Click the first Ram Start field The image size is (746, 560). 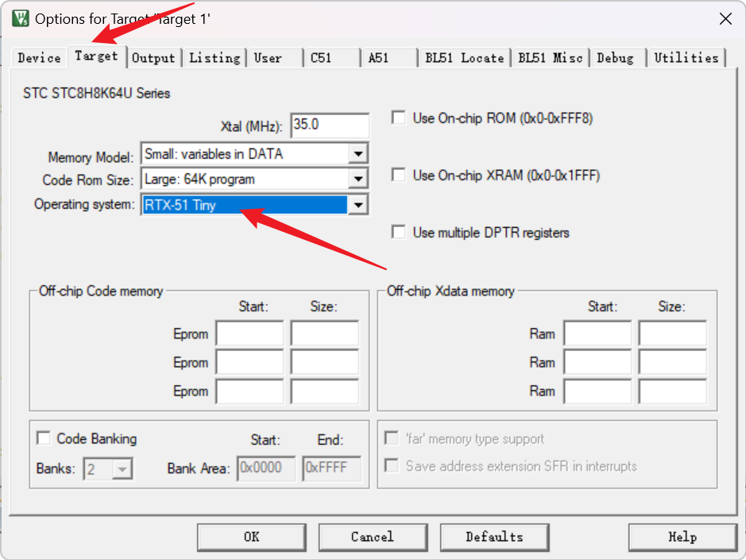(x=598, y=333)
